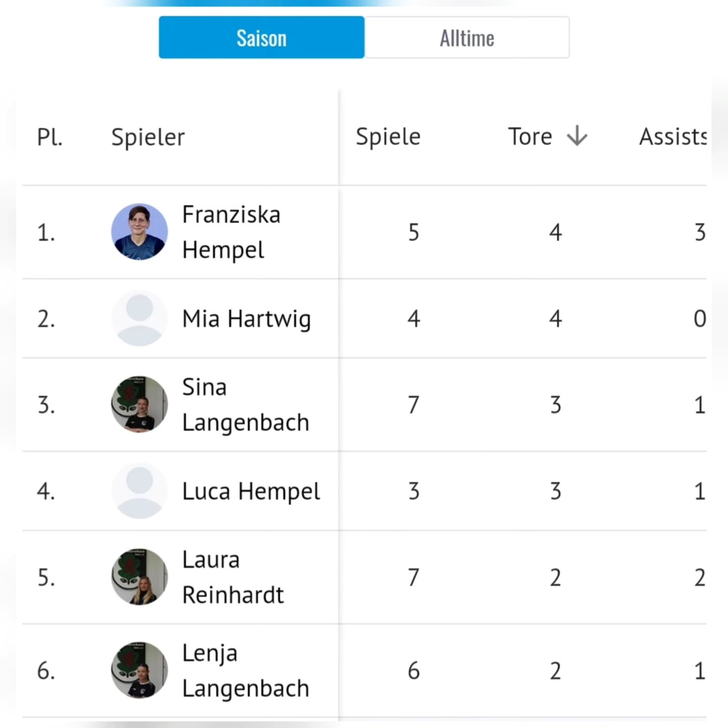Switch to the Saison tab

[x=261, y=38]
